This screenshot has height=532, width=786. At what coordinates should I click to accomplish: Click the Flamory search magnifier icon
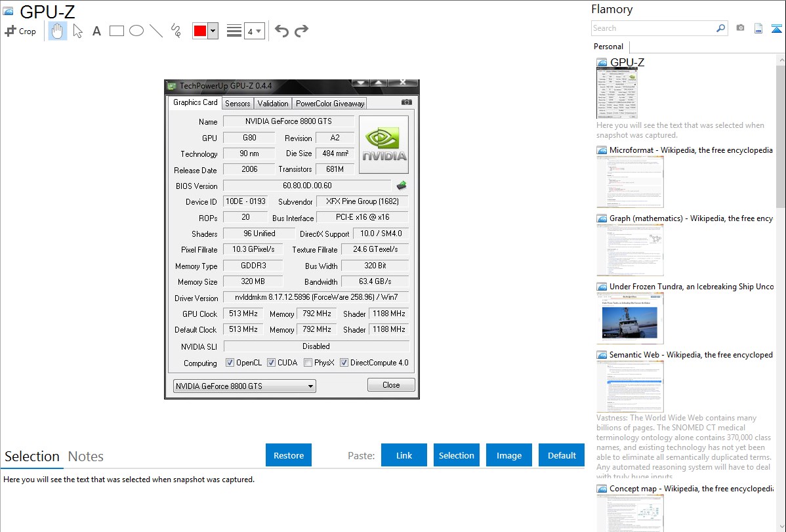(720, 28)
